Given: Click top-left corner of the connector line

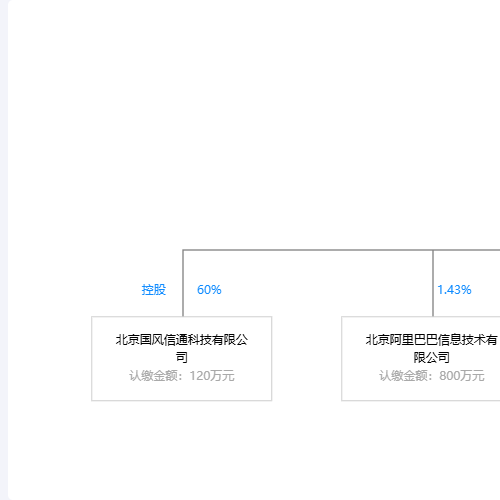Looking at the screenshot, I should [183, 250].
